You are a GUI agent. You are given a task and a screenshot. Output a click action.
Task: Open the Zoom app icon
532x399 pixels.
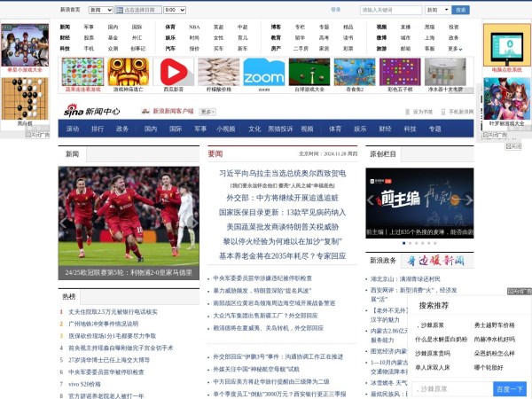click(x=264, y=71)
